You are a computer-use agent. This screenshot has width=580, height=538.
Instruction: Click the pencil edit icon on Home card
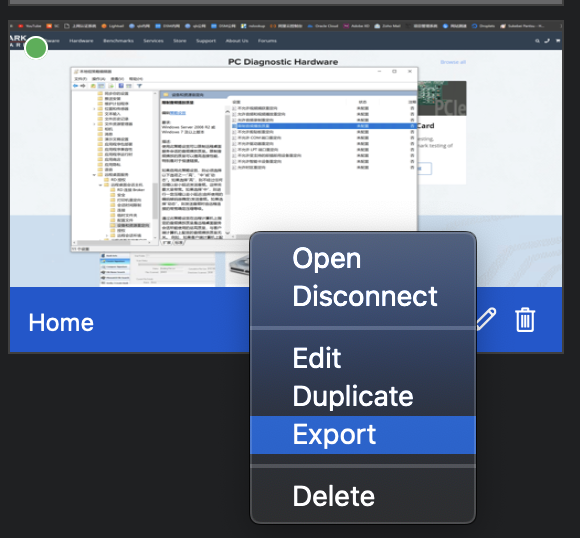(486, 319)
